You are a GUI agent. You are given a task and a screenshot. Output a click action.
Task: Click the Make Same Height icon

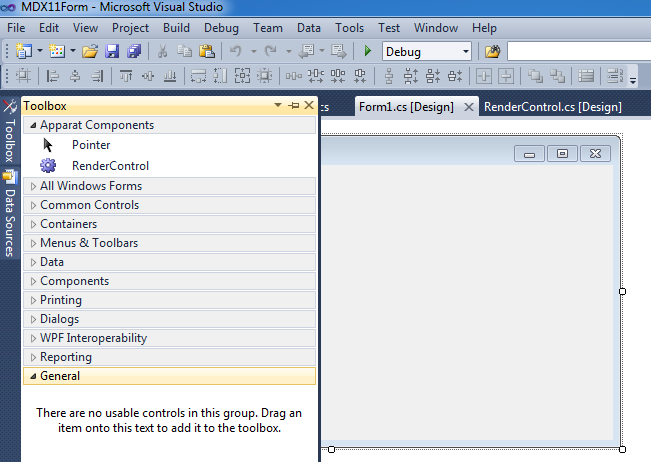coord(220,76)
